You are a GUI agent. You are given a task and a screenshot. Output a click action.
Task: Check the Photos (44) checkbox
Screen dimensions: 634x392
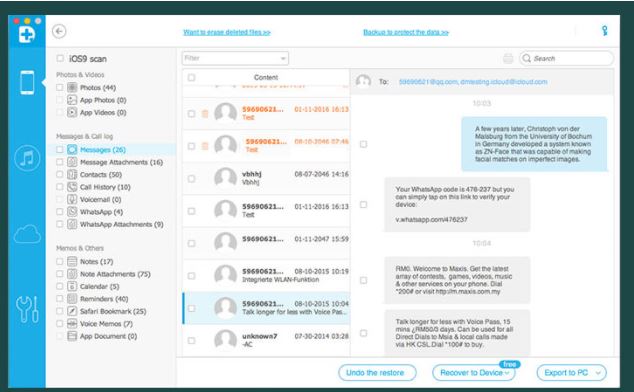59,87
